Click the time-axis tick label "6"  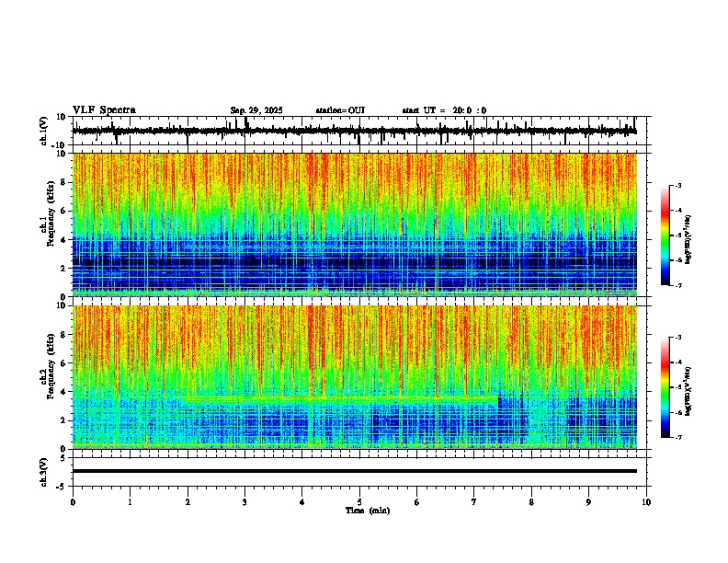(x=417, y=502)
